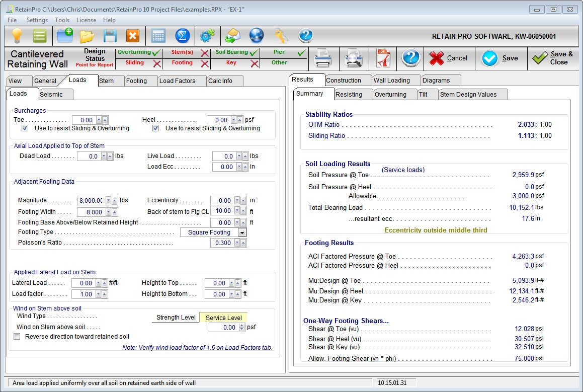Open the Poisson's Ratio dropdown arrow
Screen dimensions: 583x392
[x=237, y=243]
